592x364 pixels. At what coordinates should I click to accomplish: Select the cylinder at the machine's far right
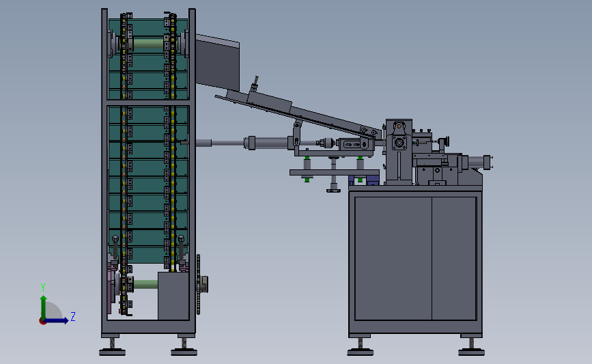pos(477,163)
